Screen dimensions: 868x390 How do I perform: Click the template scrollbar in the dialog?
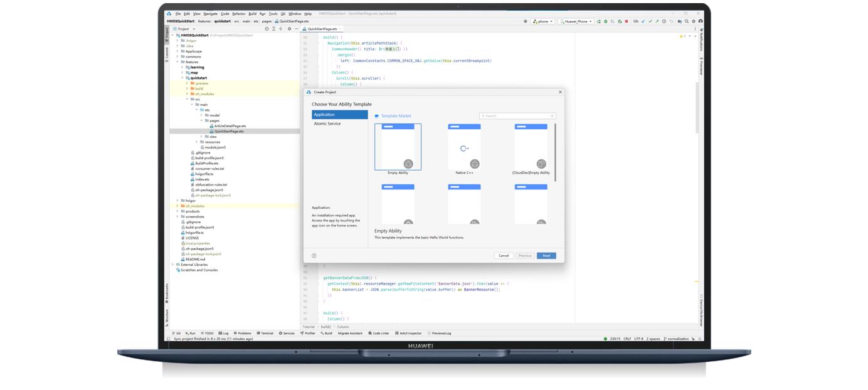pyautogui.click(x=555, y=152)
